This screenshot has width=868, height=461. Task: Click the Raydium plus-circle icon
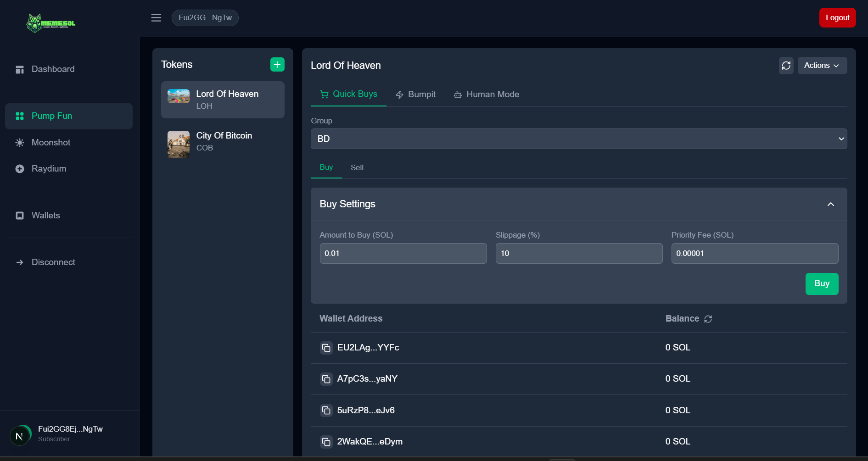(x=20, y=169)
